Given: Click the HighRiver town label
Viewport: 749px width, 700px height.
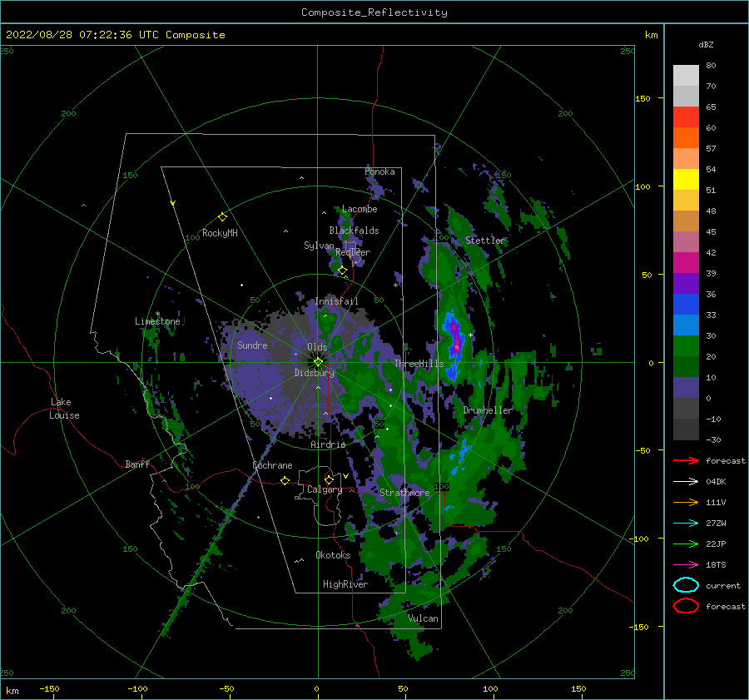Looking at the screenshot, I should click(x=345, y=584).
